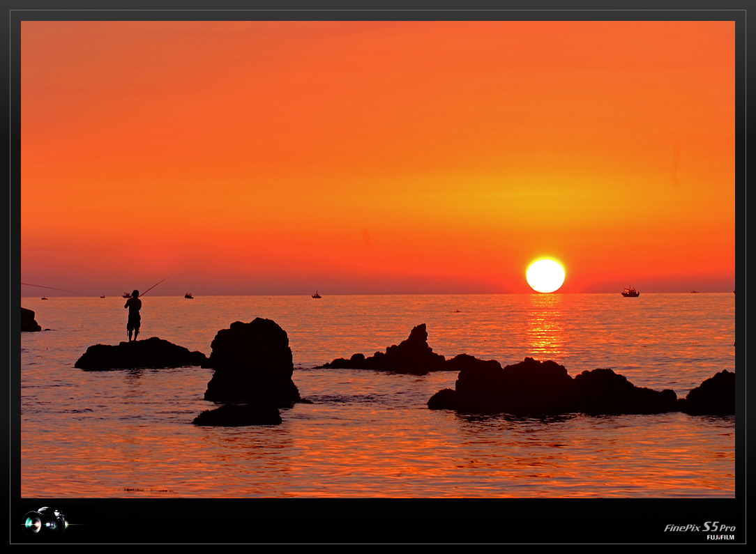The height and width of the screenshot is (554, 756).
Task: Click the tiny distant boat at far-left horizon
Action: [x=45, y=298]
